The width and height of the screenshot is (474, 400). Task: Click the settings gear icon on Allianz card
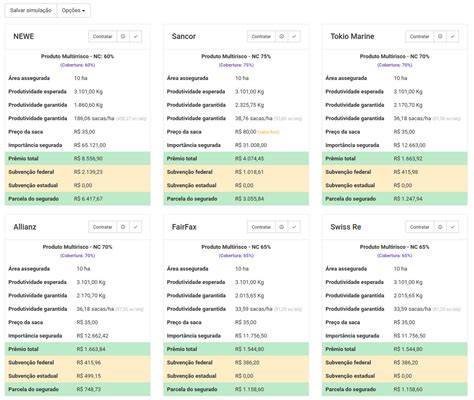point(123,227)
